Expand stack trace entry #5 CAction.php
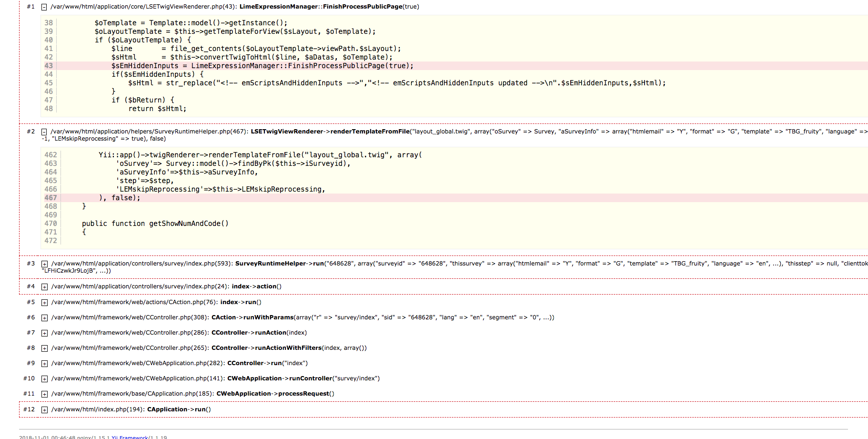The height and width of the screenshot is (439, 868). coord(44,303)
